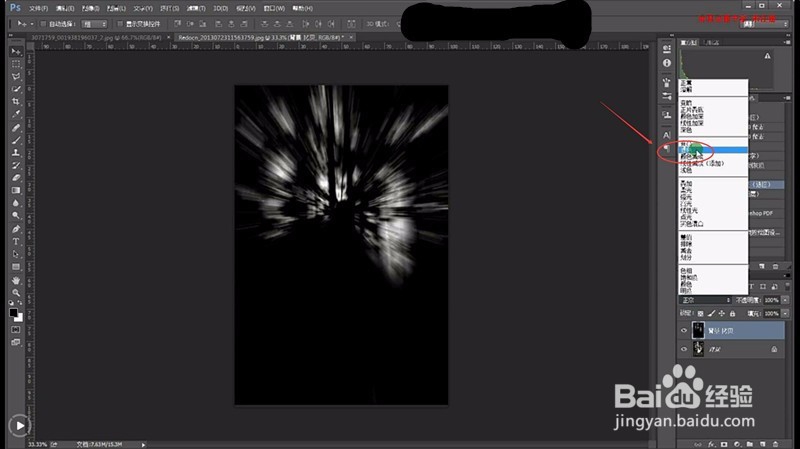Open the File (F) menu
800x449 pixels.
(x=38, y=9)
